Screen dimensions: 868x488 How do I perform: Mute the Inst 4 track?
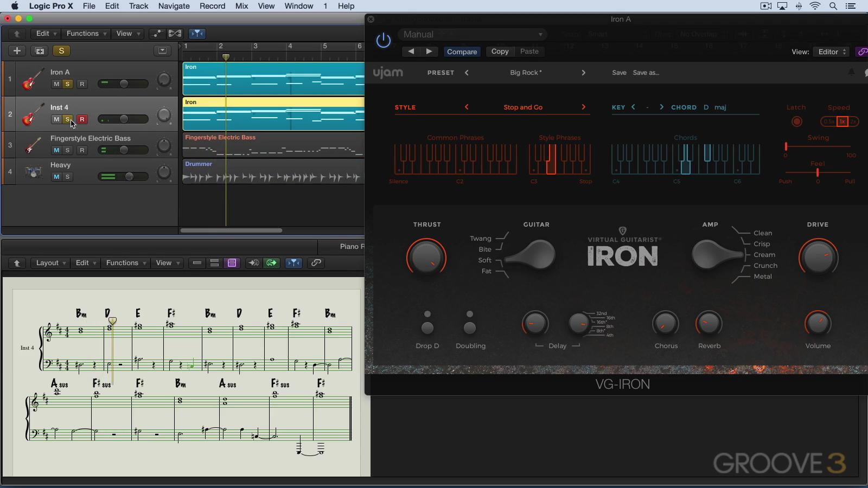click(56, 119)
